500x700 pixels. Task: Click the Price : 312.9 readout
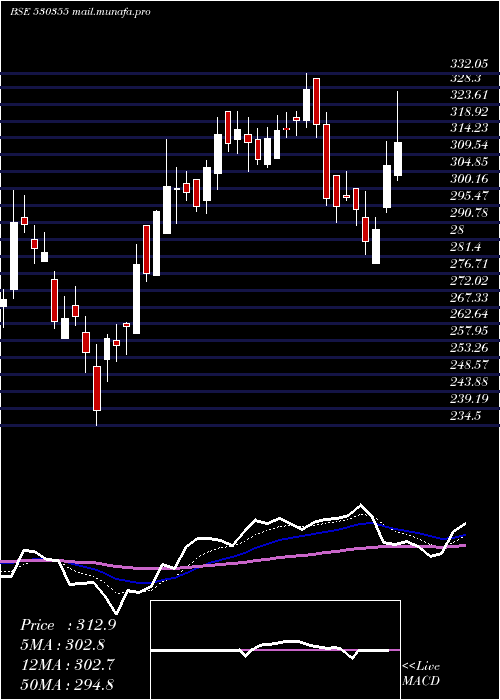68,625
